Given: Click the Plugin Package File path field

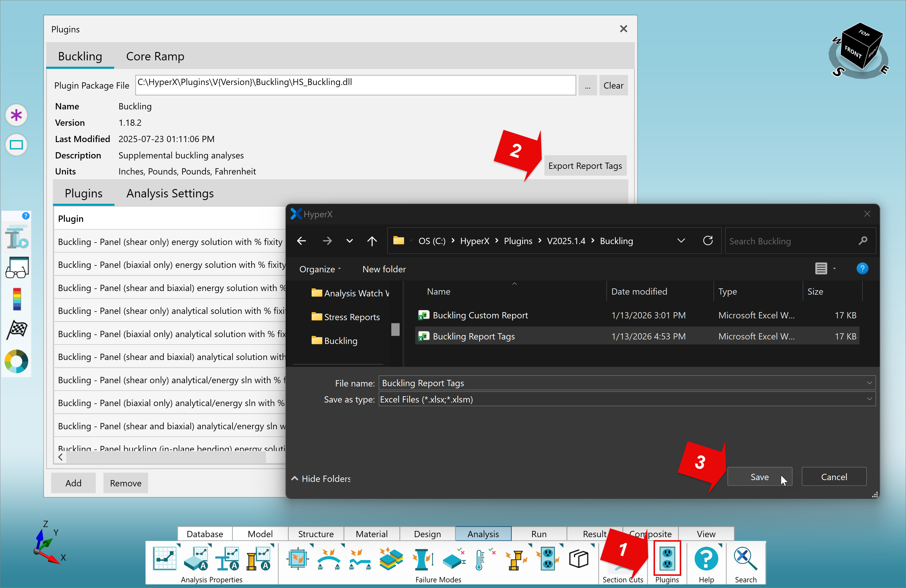Looking at the screenshot, I should pos(355,85).
